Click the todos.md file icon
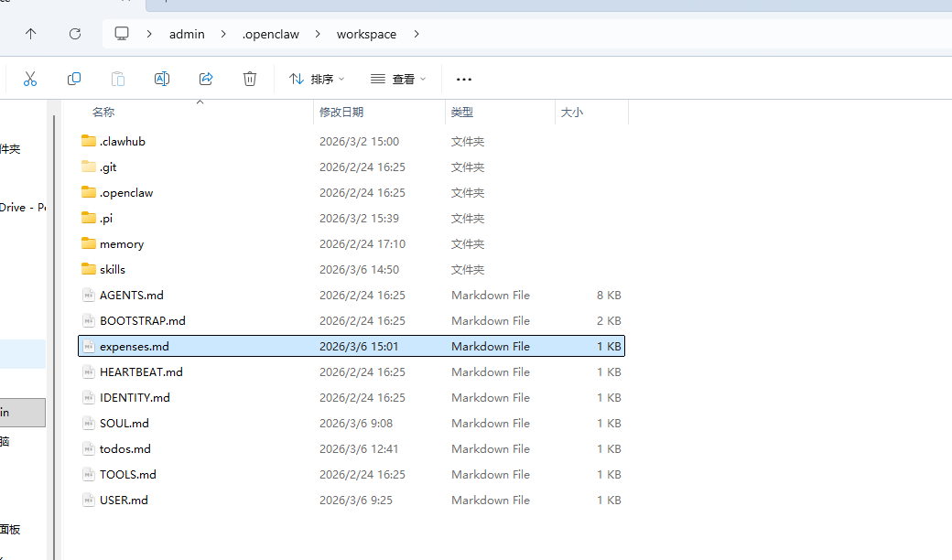The width and height of the screenshot is (952, 560). point(89,449)
